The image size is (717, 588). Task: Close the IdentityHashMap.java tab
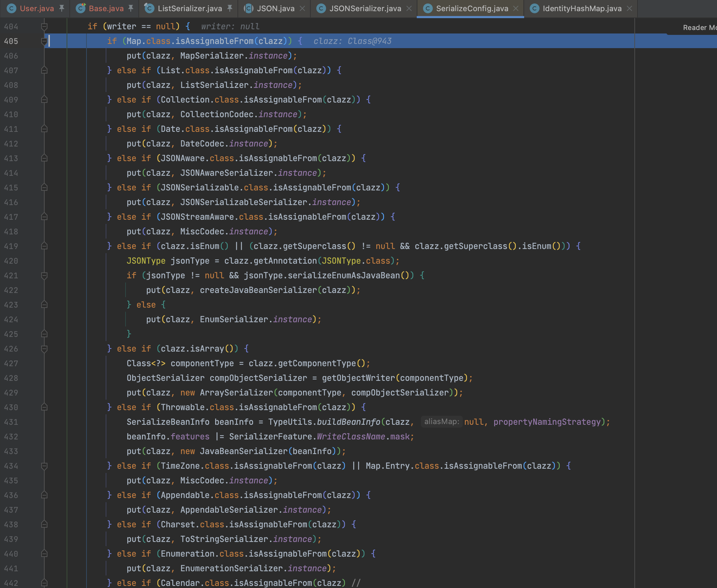(x=629, y=8)
